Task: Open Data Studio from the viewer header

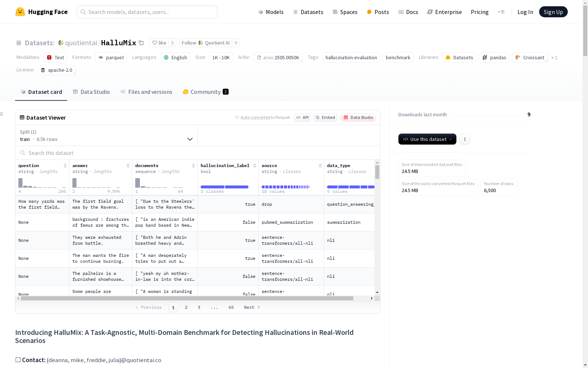Action: pos(358,117)
